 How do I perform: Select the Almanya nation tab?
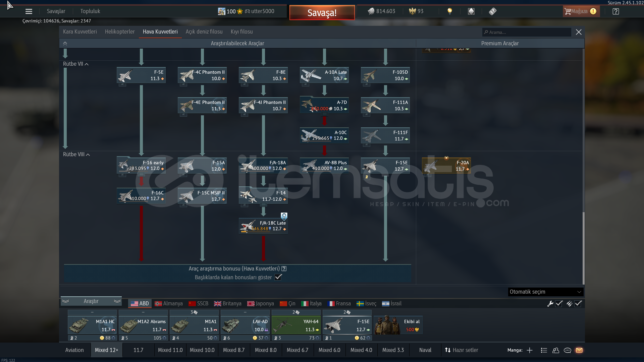coord(169,304)
